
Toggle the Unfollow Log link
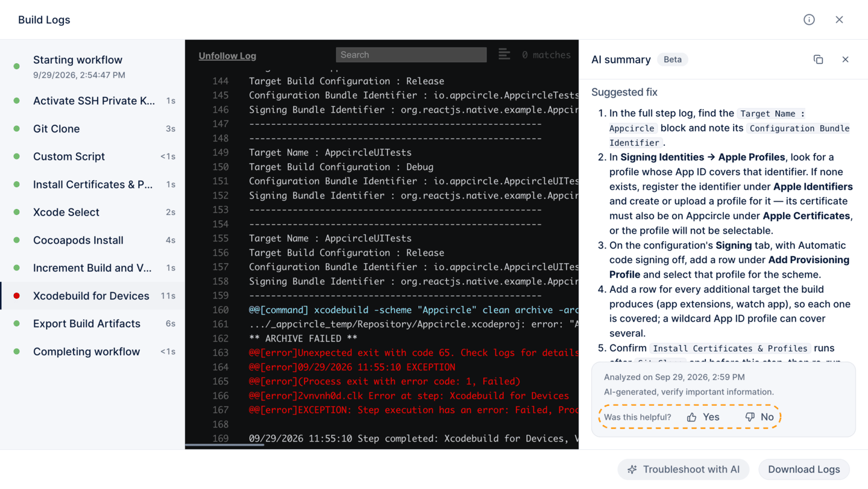pos(227,55)
